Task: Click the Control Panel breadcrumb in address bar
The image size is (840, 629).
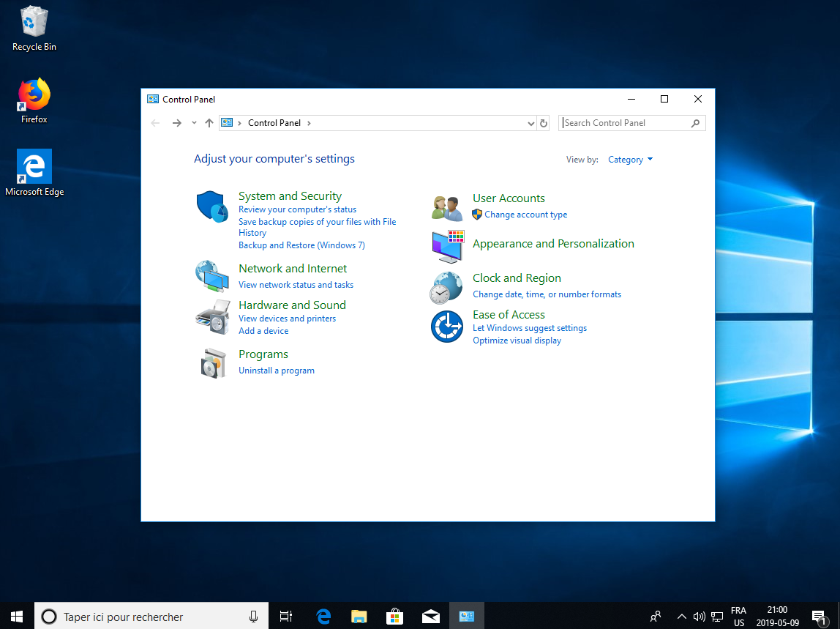Action: click(274, 123)
